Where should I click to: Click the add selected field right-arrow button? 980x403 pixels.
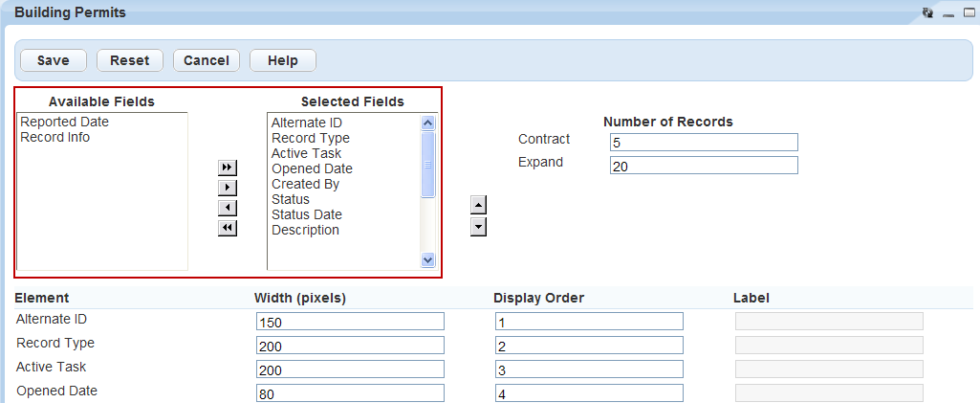pyautogui.click(x=227, y=188)
